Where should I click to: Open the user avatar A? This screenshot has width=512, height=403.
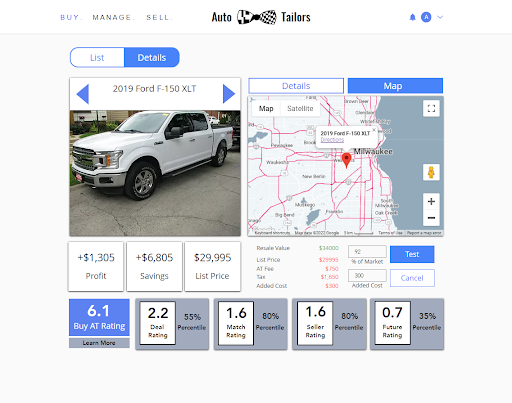[426, 17]
